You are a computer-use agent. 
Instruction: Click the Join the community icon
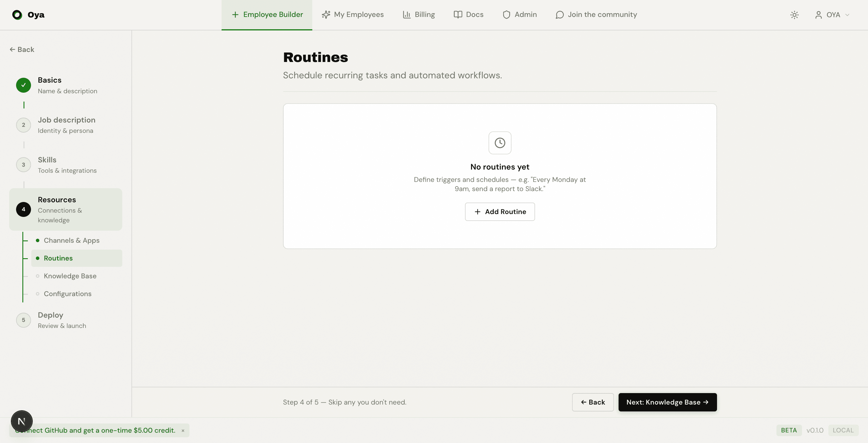[x=559, y=14]
